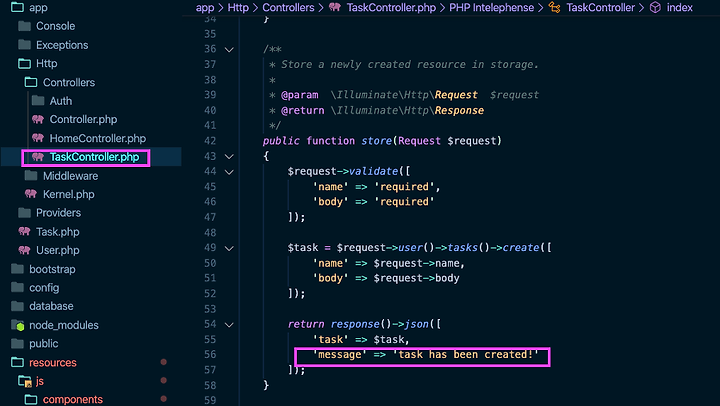Select PHP Intelephense in the breadcrumb
Viewport: 720px width, 406px height.
[x=491, y=7]
